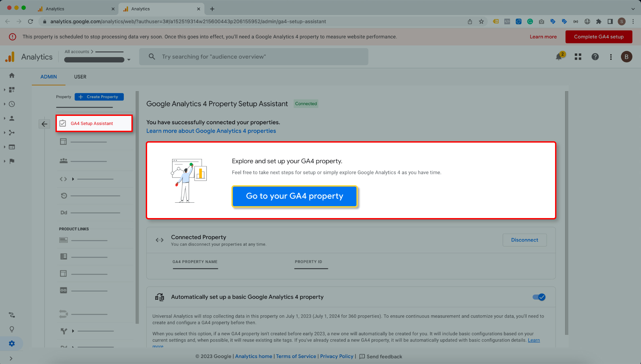Open the Help question mark icon
This screenshot has height=364, width=641.
pos(595,57)
